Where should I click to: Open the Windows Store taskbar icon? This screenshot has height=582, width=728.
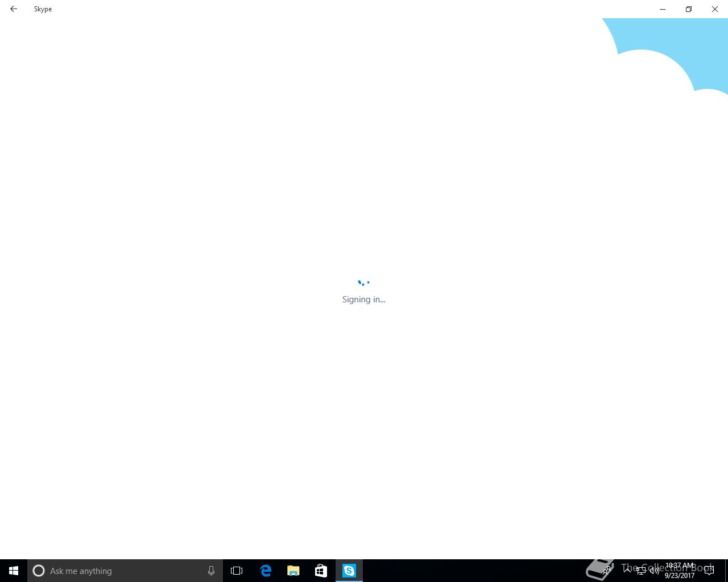(x=321, y=571)
